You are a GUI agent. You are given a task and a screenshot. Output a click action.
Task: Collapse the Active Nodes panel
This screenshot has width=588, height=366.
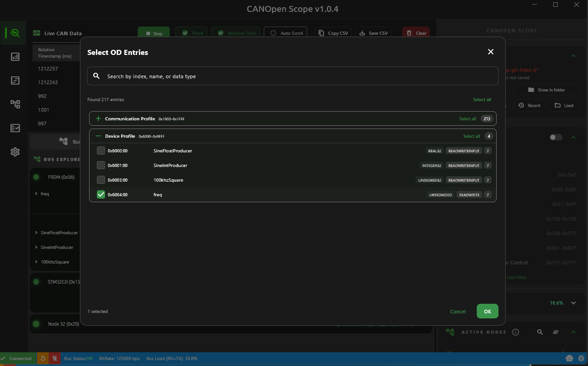573,332
